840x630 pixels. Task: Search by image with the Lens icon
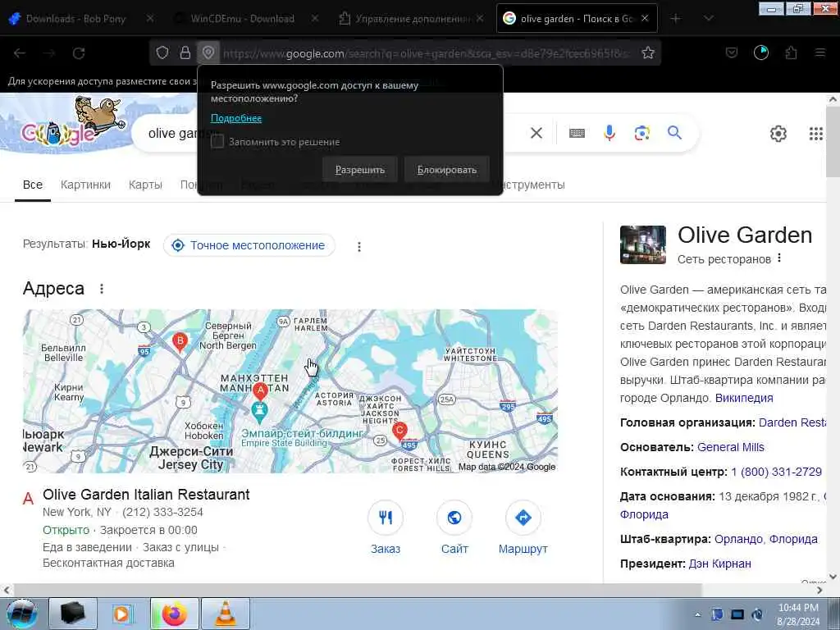tap(641, 133)
